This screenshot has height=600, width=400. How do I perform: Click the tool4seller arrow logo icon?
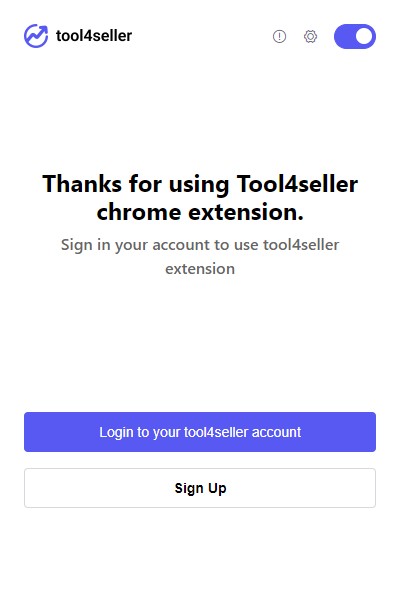click(x=36, y=36)
